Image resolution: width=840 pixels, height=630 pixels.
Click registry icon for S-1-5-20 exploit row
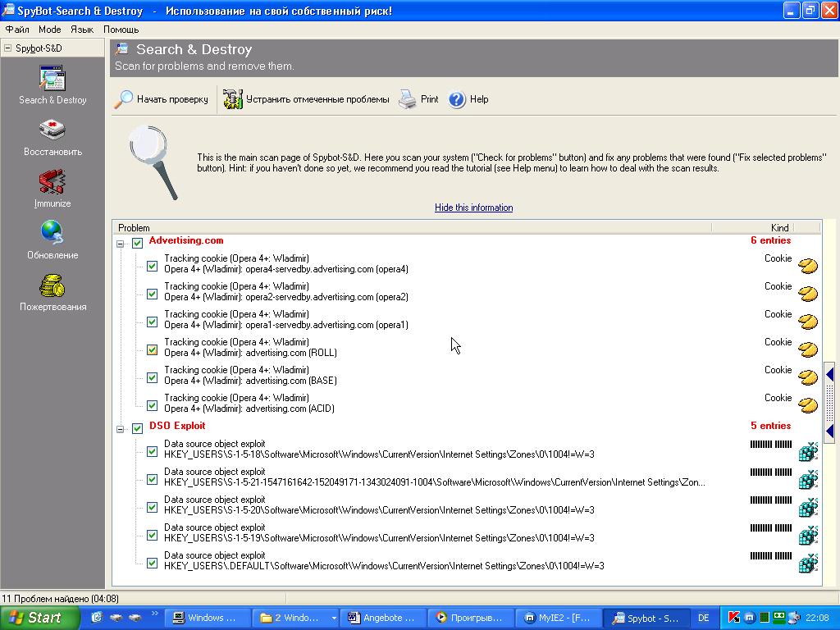pos(808,507)
